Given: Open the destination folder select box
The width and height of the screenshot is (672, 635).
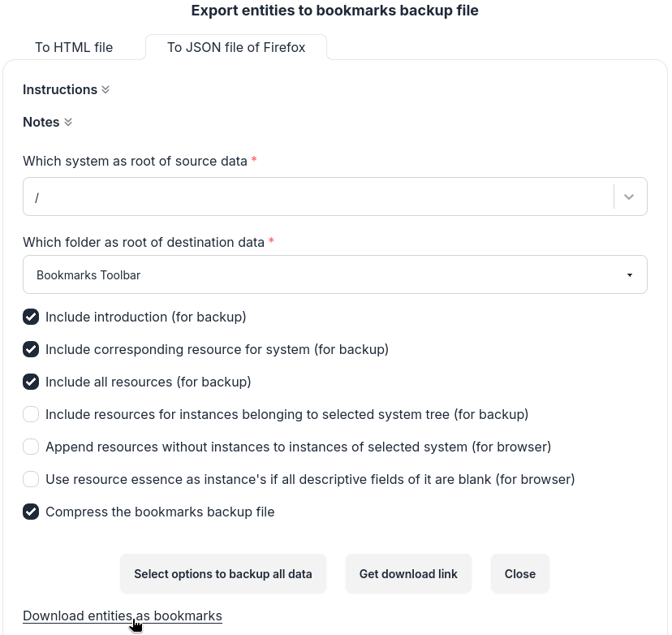Looking at the screenshot, I should 325,275.
